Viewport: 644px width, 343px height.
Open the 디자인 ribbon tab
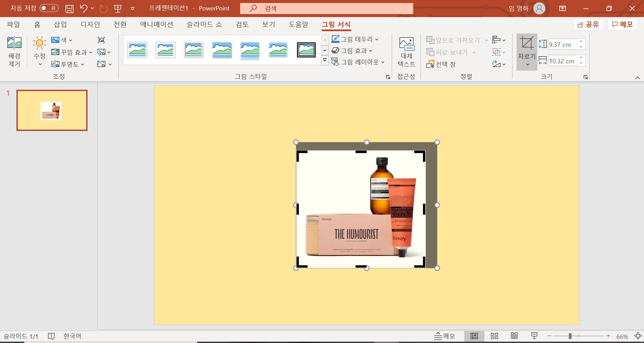pyautogui.click(x=90, y=24)
